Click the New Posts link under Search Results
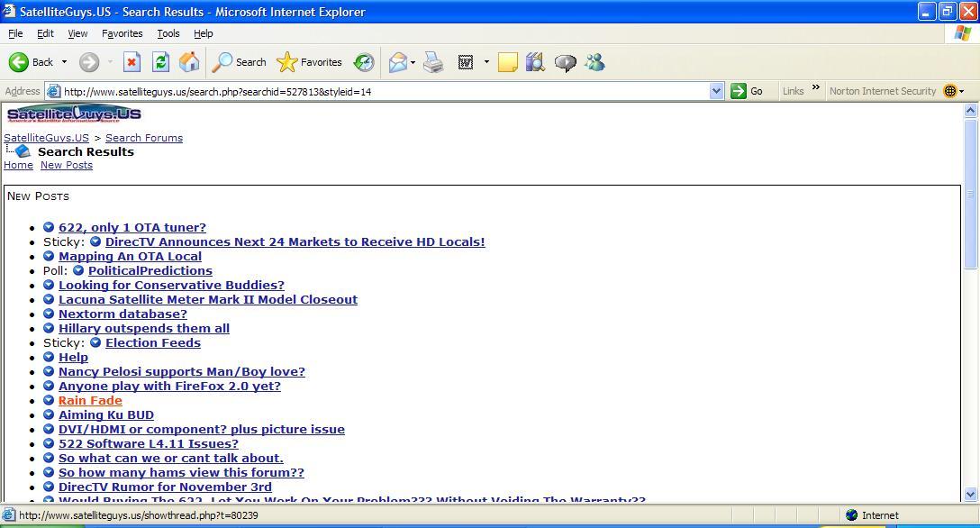This screenshot has width=980, height=528. click(67, 165)
